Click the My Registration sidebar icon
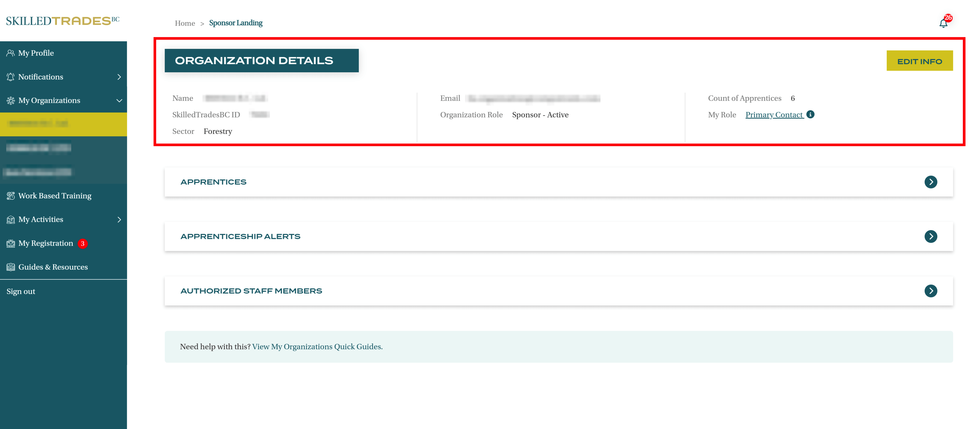Viewport: 980px width, 429px height. tap(10, 243)
